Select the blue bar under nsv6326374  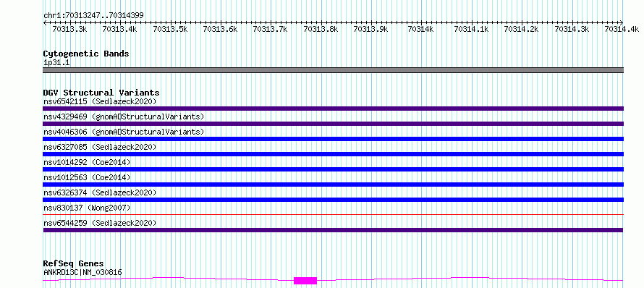click(333, 200)
